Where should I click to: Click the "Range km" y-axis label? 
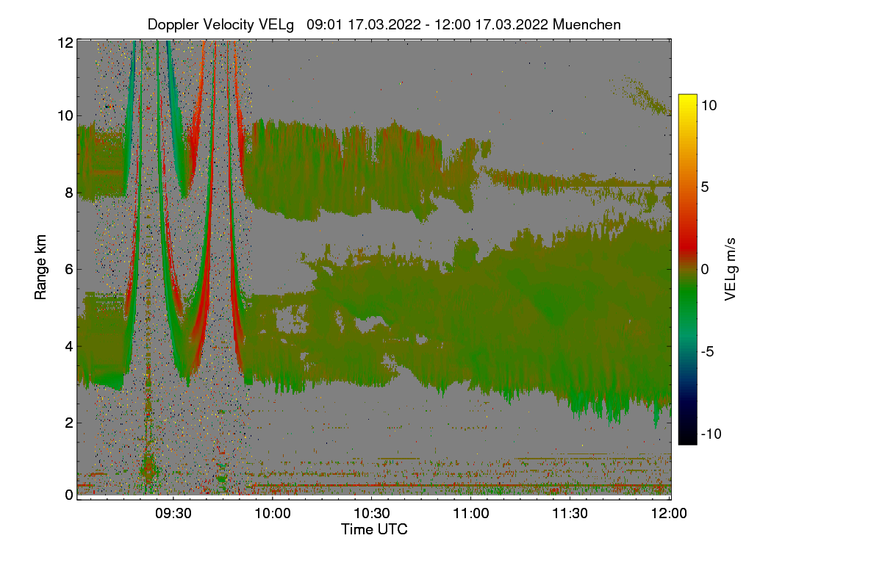(x=40, y=268)
